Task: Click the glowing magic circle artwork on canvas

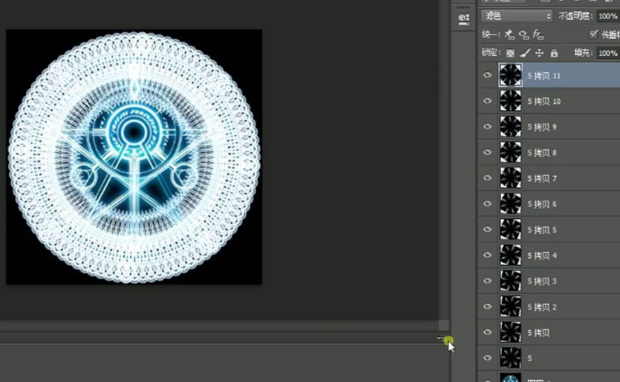Action: click(134, 157)
